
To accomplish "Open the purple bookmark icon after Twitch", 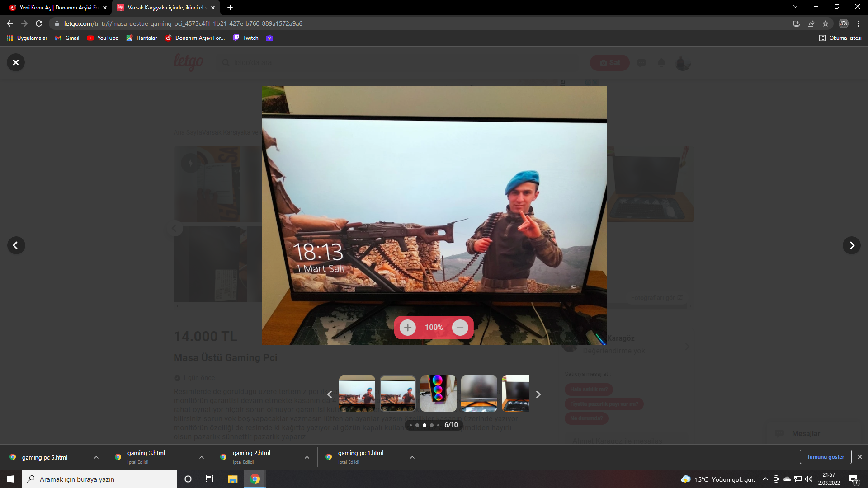I will point(269,38).
